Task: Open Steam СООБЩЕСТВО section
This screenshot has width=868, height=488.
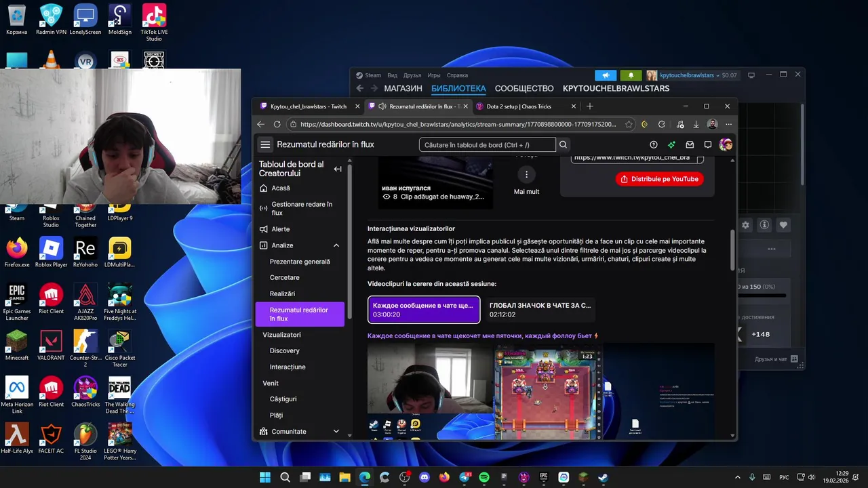Action: click(524, 89)
